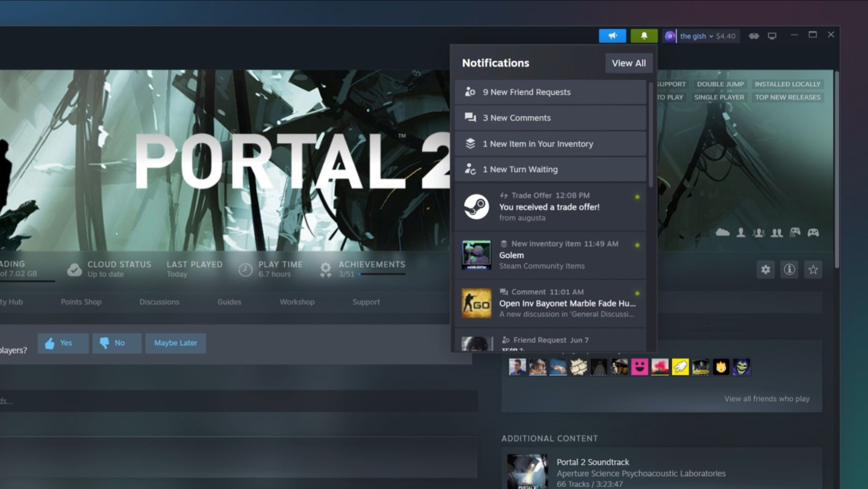Select View All notifications button
Image resolution: width=868 pixels, height=489 pixels.
click(x=629, y=62)
